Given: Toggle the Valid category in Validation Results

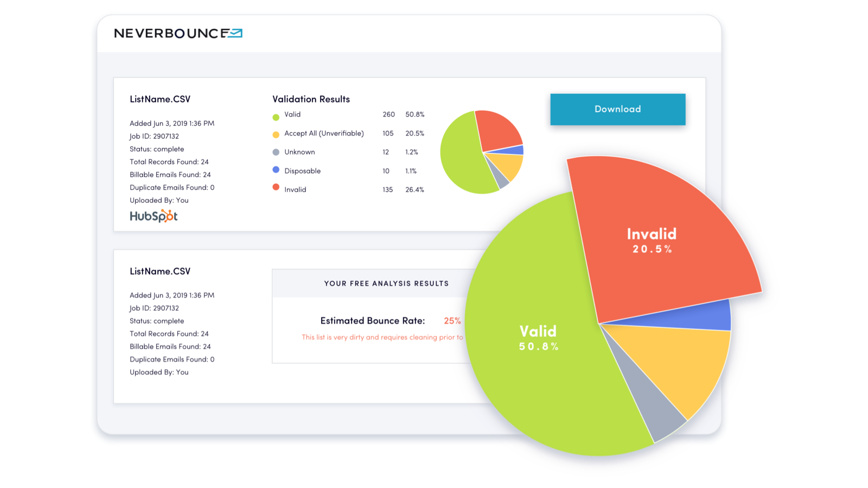Looking at the screenshot, I should coord(293,115).
